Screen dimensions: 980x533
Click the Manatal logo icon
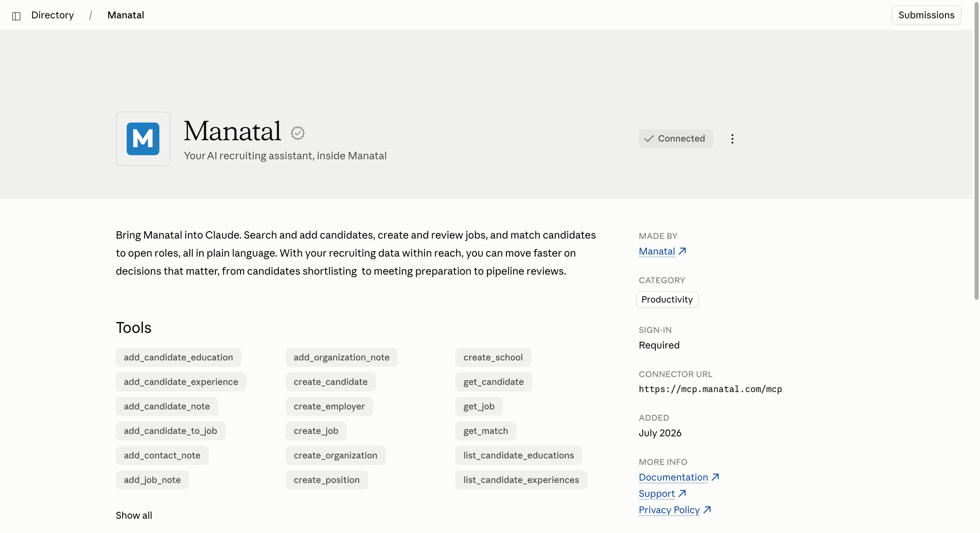pyautogui.click(x=143, y=139)
